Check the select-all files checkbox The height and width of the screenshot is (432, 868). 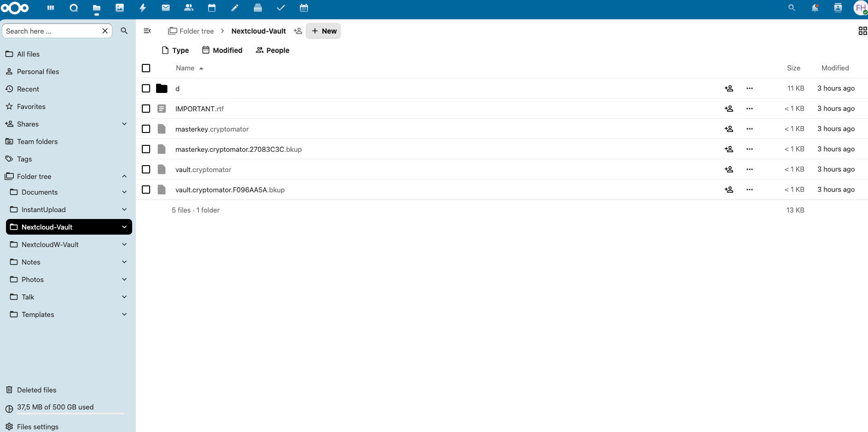146,68
